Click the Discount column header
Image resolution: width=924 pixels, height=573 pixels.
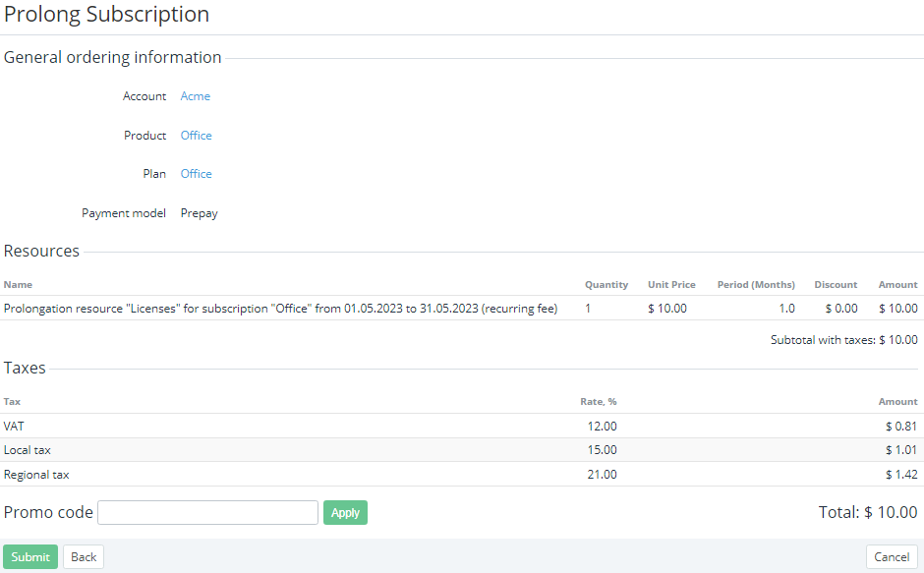point(836,285)
